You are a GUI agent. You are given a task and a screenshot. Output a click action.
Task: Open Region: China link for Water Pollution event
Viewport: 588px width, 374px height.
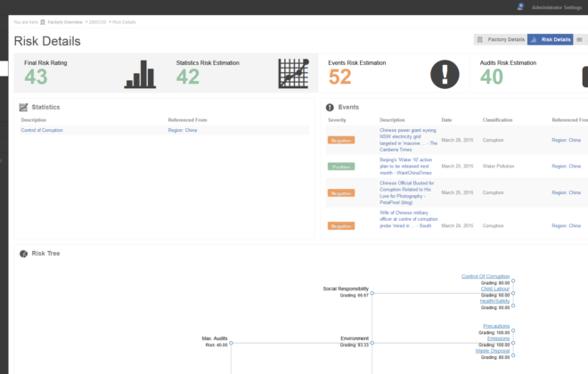click(566, 166)
